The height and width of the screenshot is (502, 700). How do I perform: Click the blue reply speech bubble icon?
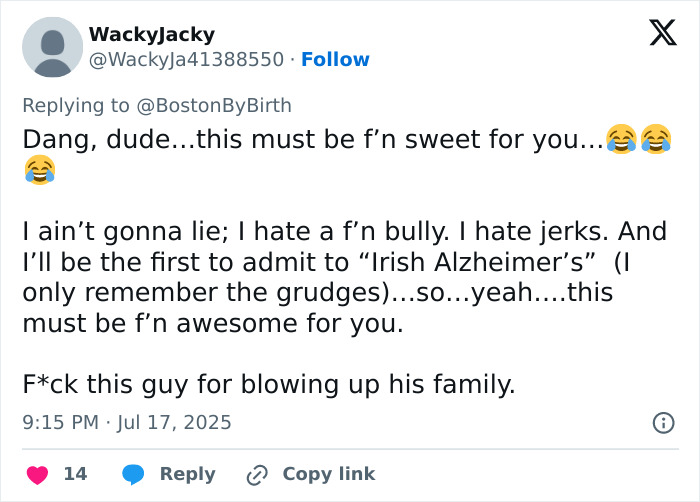(x=133, y=474)
